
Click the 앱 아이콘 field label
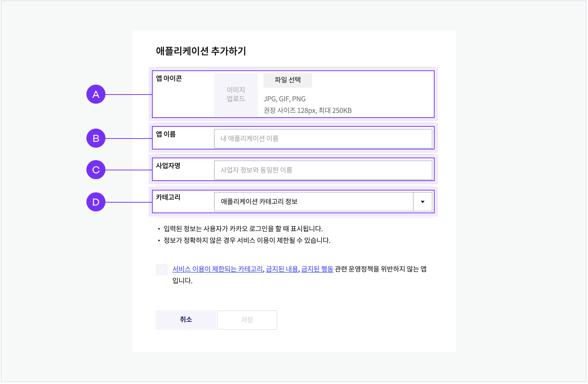tap(169, 78)
